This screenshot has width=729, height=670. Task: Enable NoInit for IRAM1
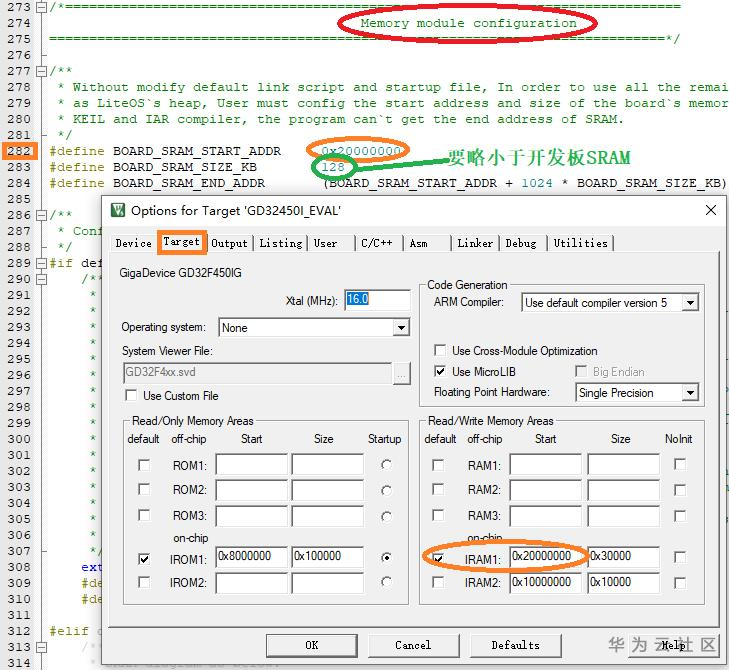(680, 557)
